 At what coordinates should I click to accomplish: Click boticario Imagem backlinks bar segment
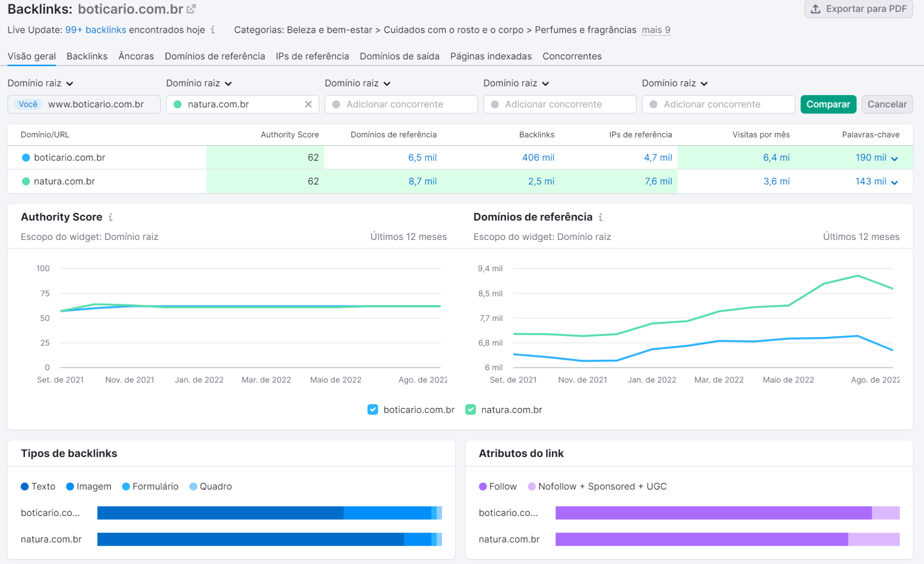[387, 513]
